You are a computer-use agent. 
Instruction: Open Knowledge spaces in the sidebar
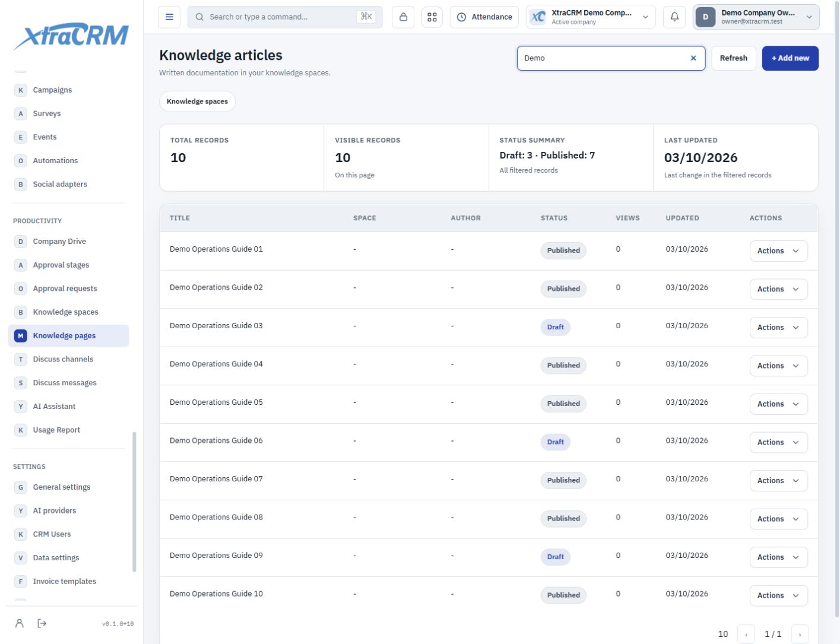69,312
